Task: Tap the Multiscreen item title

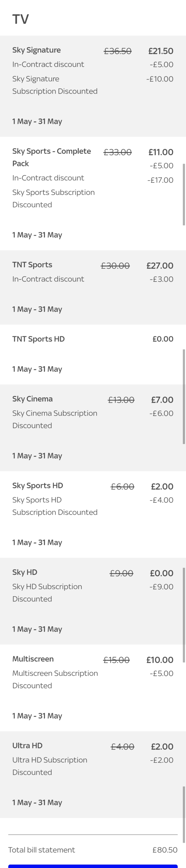Action: coord(33,659)
